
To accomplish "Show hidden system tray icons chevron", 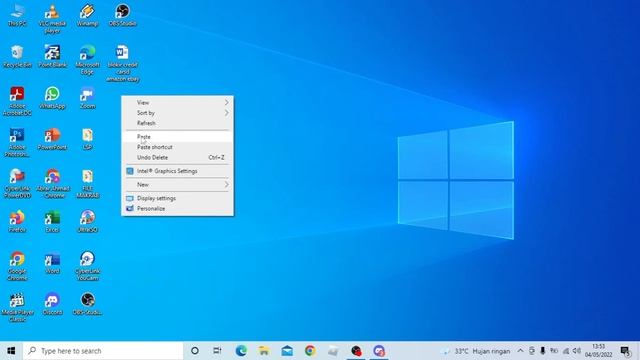I will [520, 351].
